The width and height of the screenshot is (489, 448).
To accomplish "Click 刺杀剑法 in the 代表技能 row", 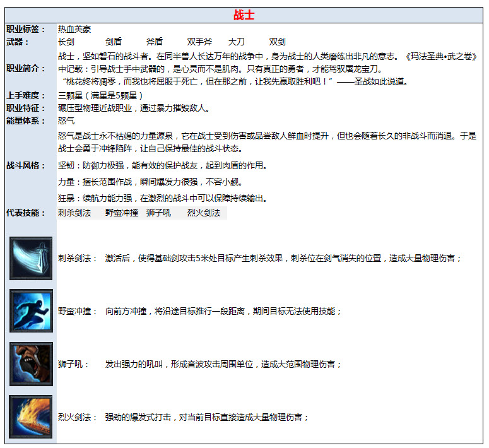I will [x=74, y=213].
